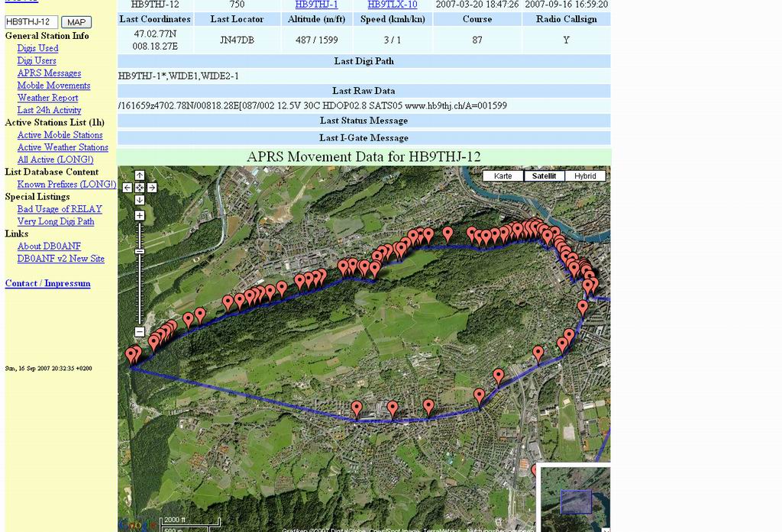782x532 pixels.
Task: Click the isolated marker at top-center of track
Action: [448, 234]
